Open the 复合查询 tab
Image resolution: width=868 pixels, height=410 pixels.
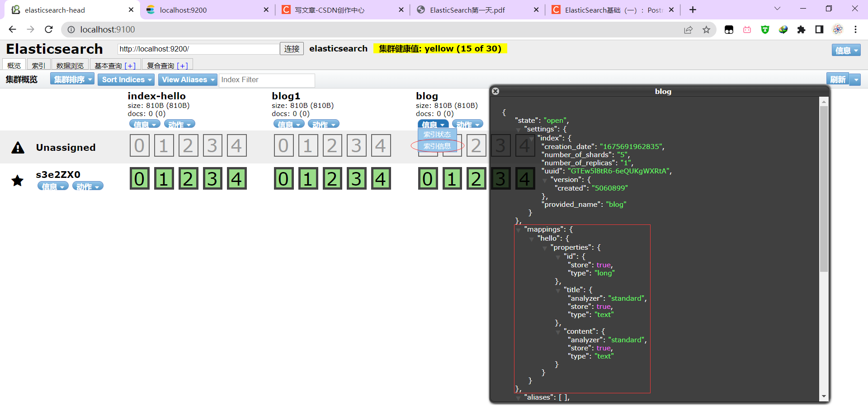tap(168, 65)
